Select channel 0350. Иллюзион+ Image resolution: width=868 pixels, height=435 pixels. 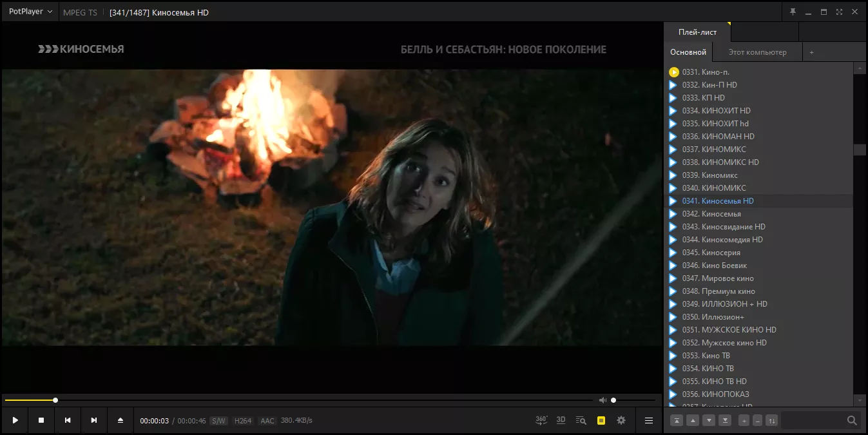pyautogui.click(x=758, y=317)
